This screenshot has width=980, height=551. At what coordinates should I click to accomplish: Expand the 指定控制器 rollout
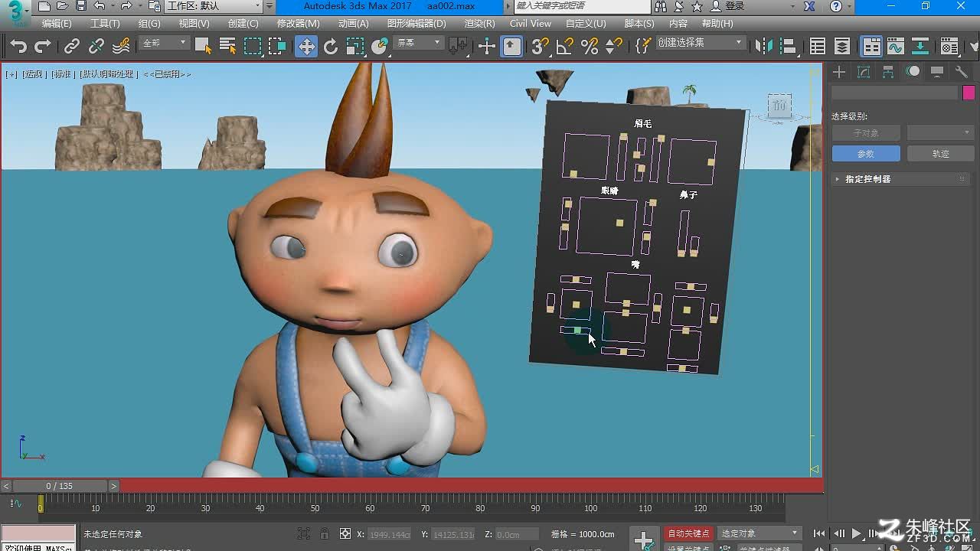coord(900,179)
